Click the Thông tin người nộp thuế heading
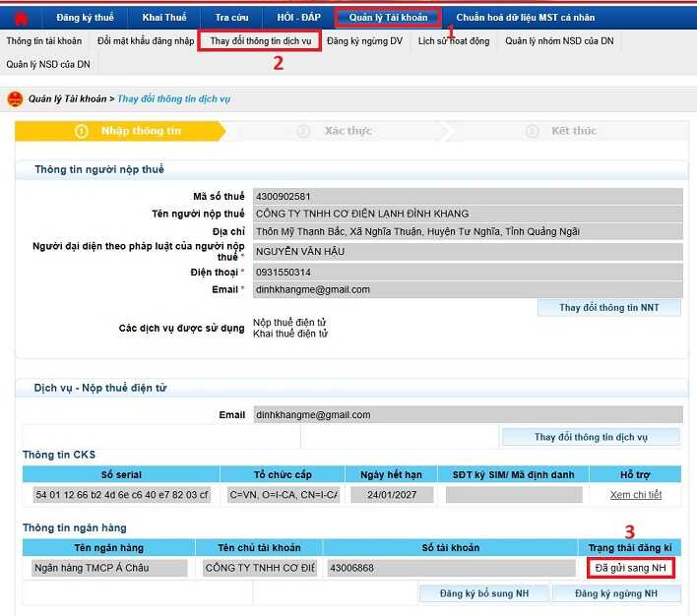Screen dimensions: 697x616 tap(99, 169)
